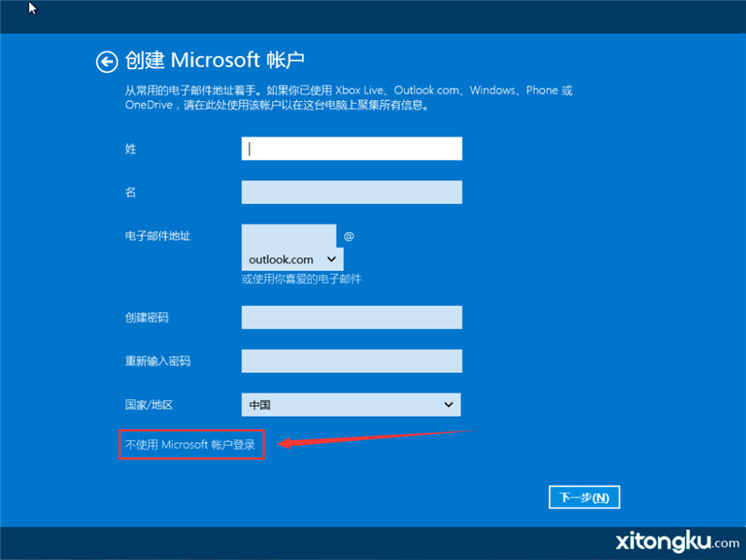Viewport: 746px width, 560px height.
Task: Click the 创建 Microsoft 帐户 heading
Action: pyautogui.click(x=215, y=61)
